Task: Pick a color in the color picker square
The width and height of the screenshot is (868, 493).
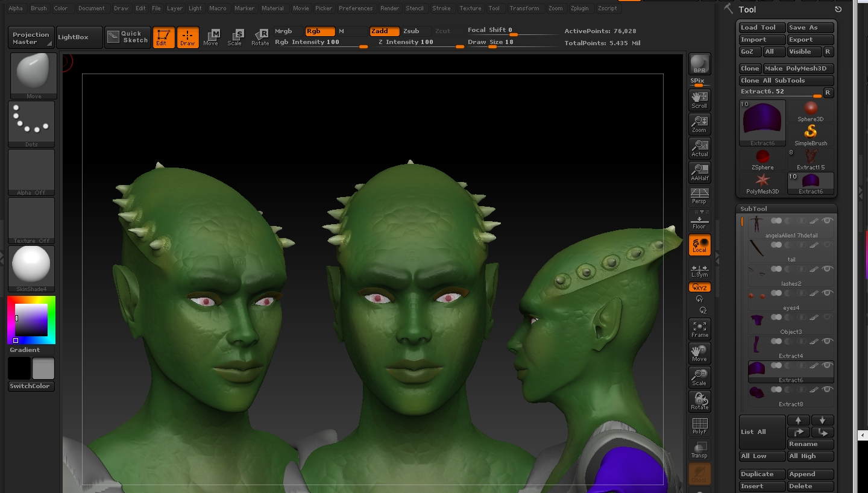Action: pyautogui.click(x=31, y=320)
